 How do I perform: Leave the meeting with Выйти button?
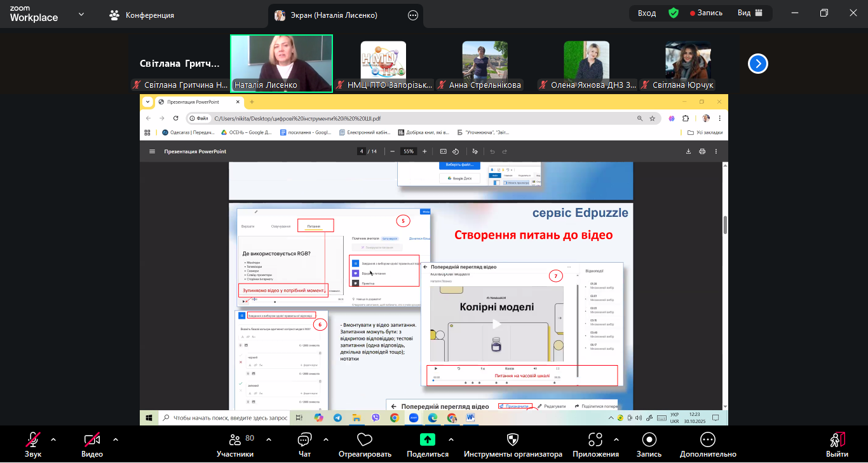tap(837, 443)
